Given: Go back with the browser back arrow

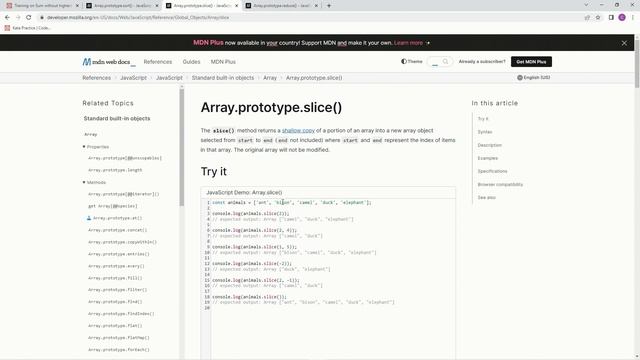Looking at the screenshot, I should pyautogui.click(x=7, y=18).
